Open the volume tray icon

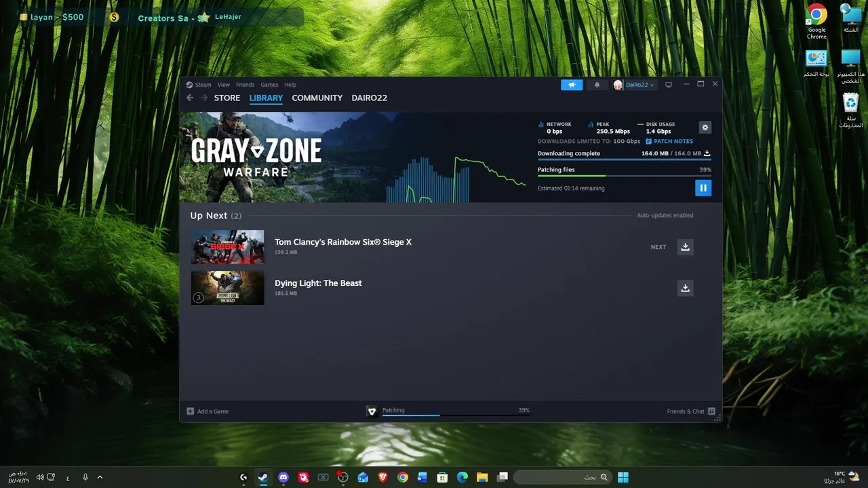(40, 477)
